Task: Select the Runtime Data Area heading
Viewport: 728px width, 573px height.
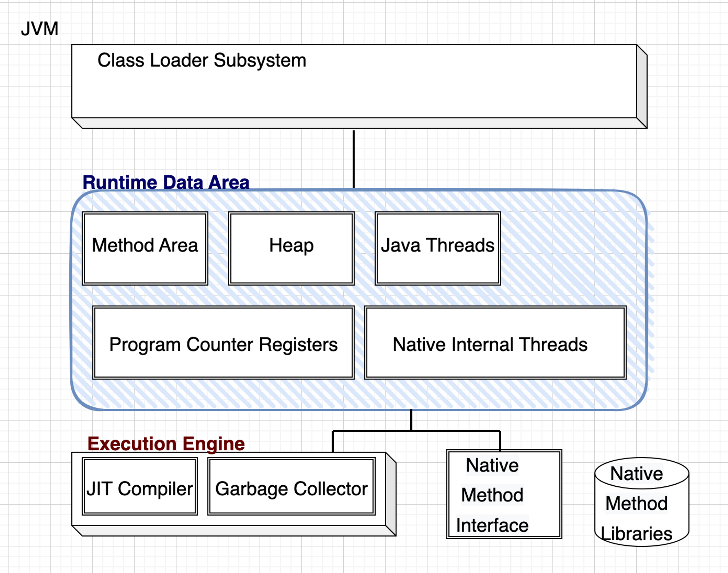Action: [x=166, y=182]
